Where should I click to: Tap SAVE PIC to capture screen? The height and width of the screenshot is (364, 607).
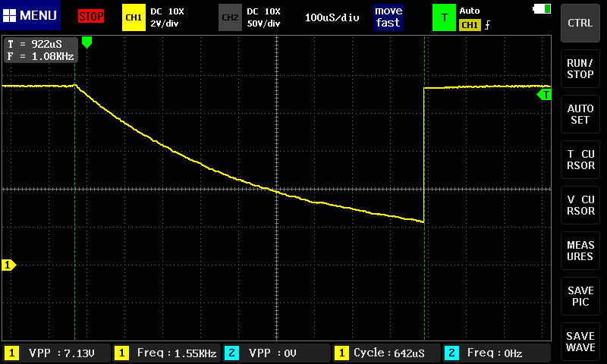click(580, 297)
